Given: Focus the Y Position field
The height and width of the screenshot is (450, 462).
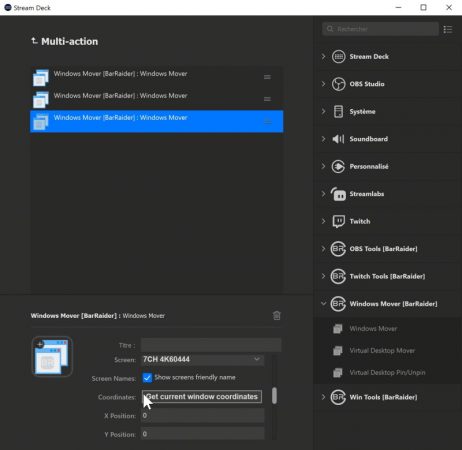Looking at the screenshot, I should tap(203, 434).
